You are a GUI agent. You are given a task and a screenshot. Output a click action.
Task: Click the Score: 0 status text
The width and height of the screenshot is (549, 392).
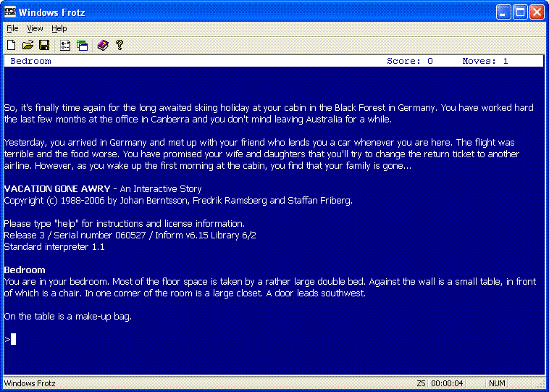coord(410,61)
